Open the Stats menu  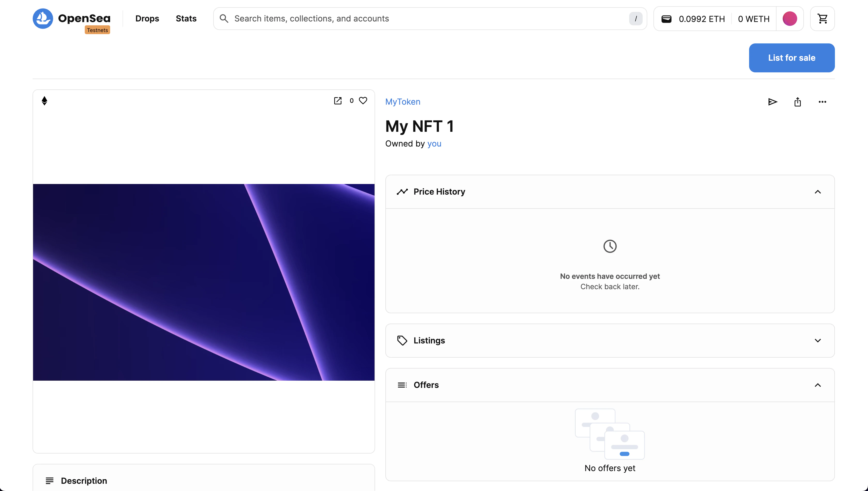(x=186, y=19)
